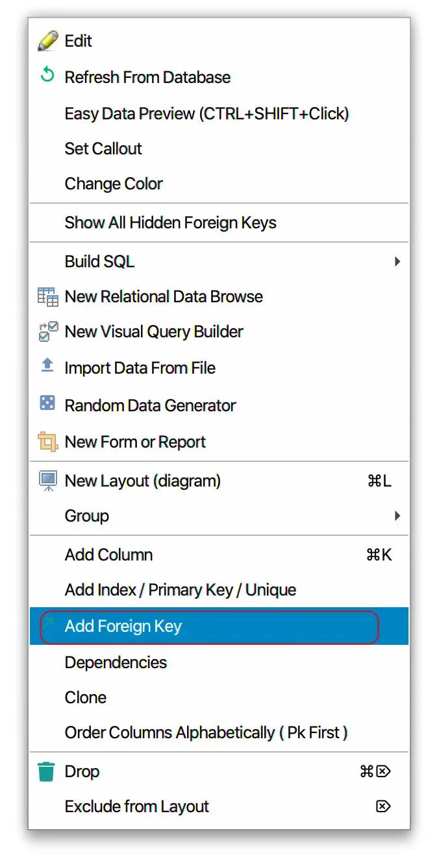Click the New Form or Report icon

(47, 442)
